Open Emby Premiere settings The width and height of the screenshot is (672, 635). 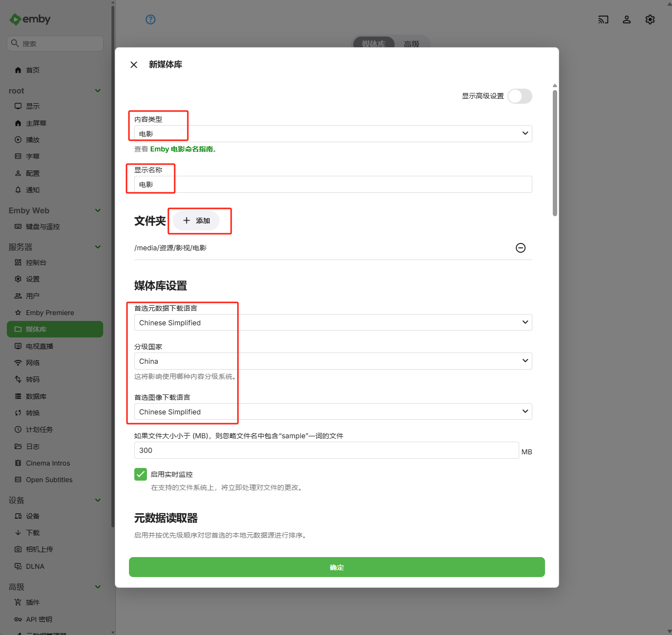[x=50, y=312]
